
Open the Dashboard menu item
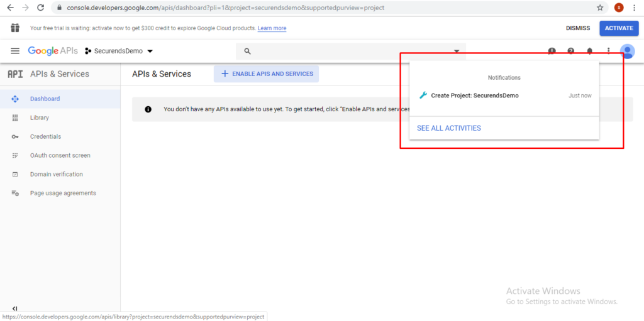click(x=60, y=99)
